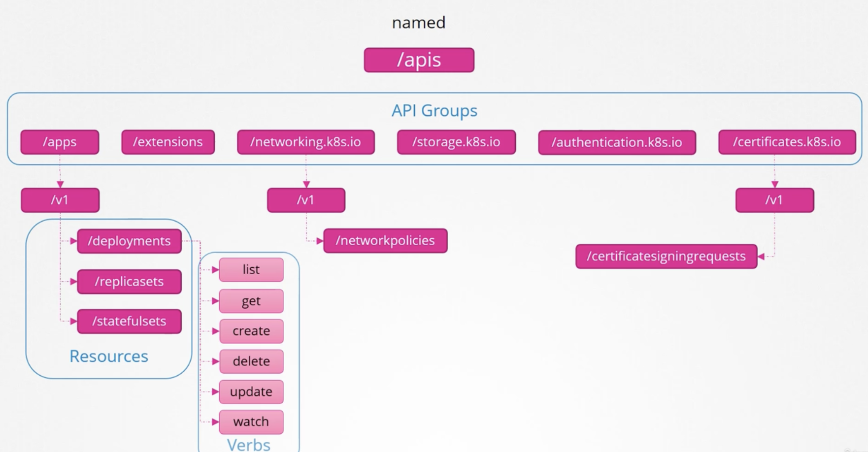Click the 'Resources' label
This screenshot has height=452, width=868.
(109, 356)
